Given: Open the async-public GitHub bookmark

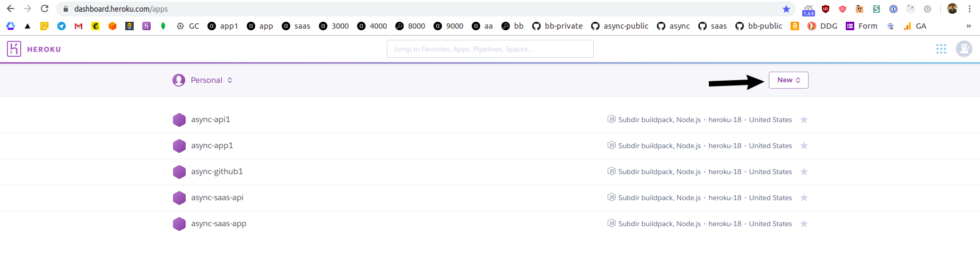Looking at the screenshot, I should (x=620, y=26).
